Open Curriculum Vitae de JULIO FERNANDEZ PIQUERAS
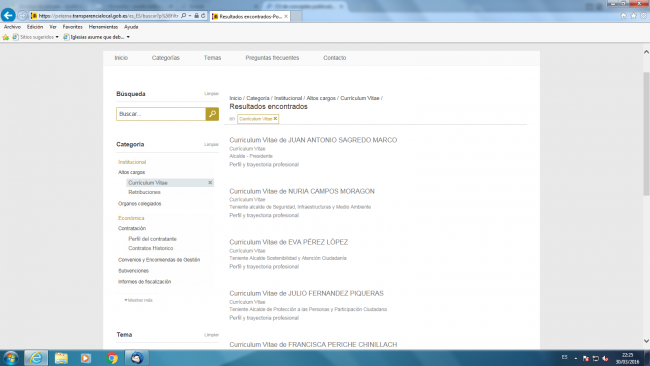 point(306,293)
